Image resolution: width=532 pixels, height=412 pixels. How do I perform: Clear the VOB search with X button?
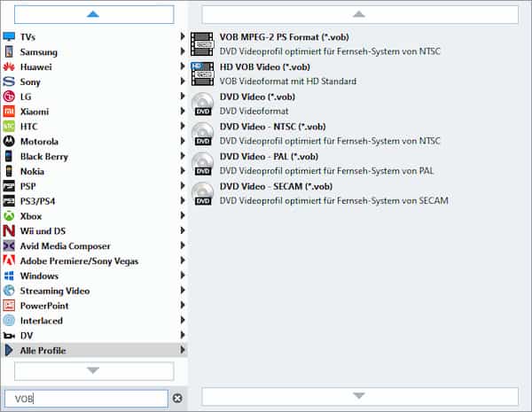tap(177, 398)
